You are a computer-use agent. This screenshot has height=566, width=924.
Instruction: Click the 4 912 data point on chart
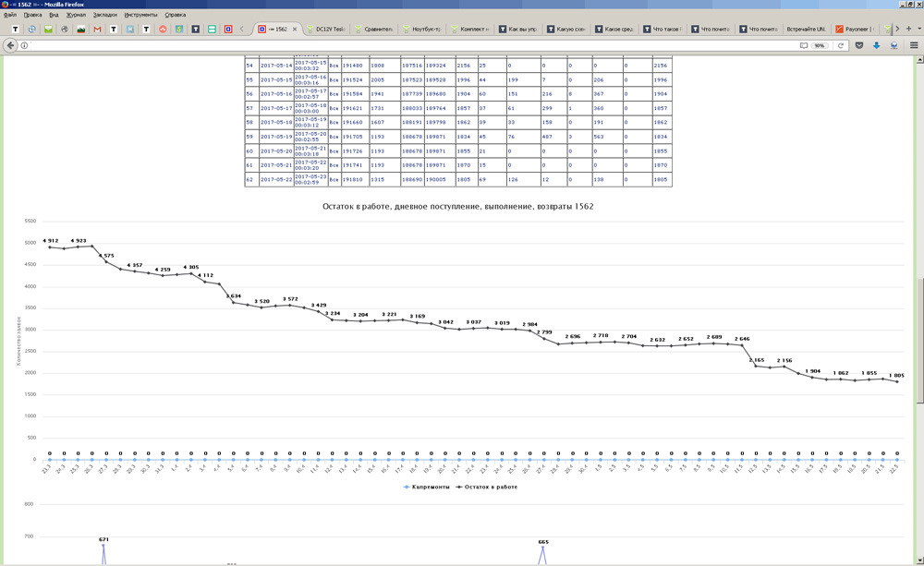coord(48,247)
